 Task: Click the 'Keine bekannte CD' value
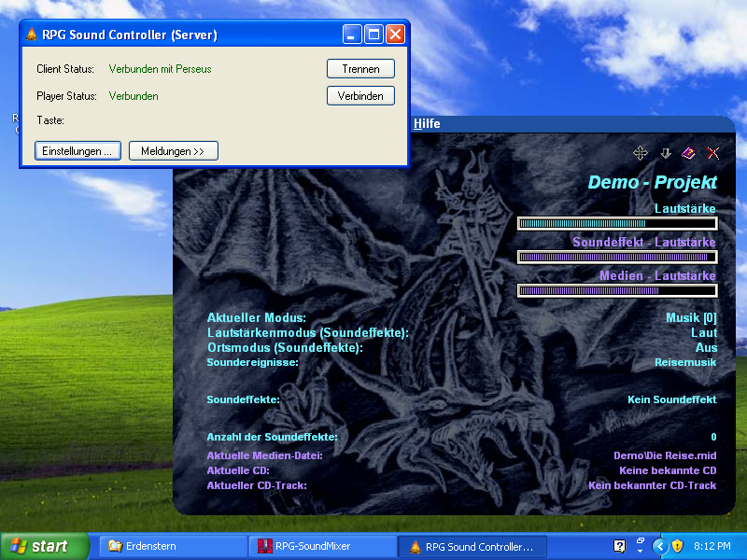[668, 470]
